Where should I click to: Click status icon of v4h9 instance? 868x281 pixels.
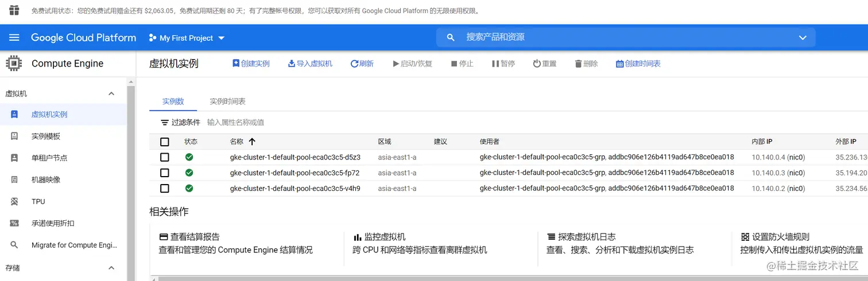click(x=189, y=188)
